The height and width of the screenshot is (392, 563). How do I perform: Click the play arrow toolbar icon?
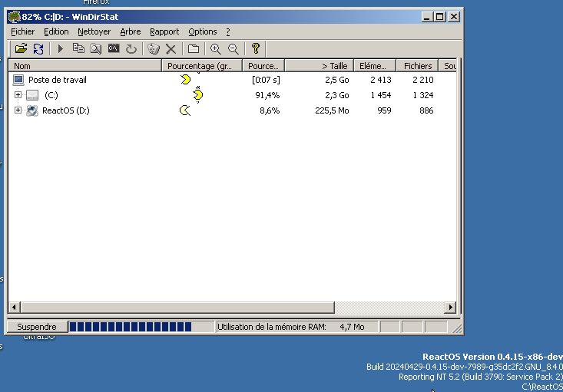coord(61,48)
